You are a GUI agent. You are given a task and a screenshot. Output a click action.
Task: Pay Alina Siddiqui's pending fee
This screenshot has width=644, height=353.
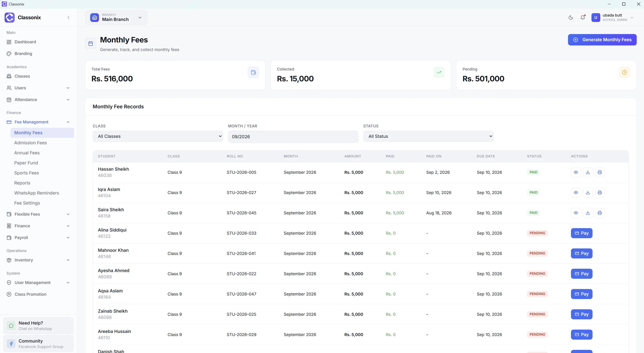pyautogui.click(x=581, y=233)
